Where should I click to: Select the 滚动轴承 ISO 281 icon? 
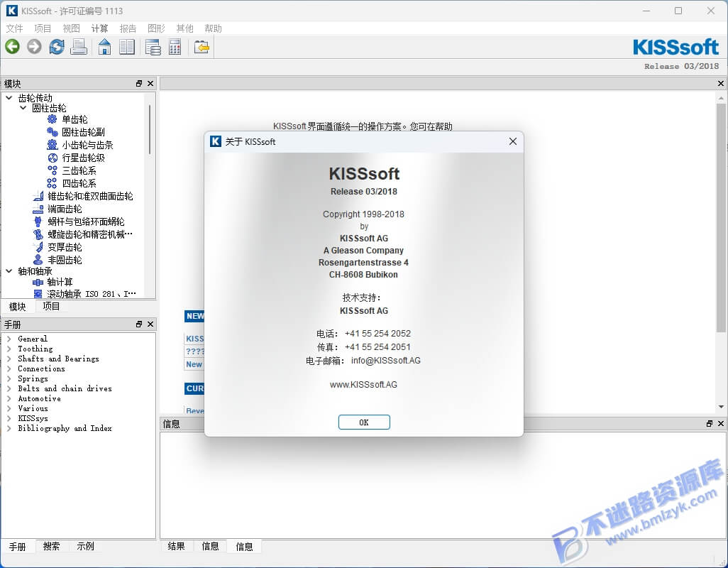38,293
